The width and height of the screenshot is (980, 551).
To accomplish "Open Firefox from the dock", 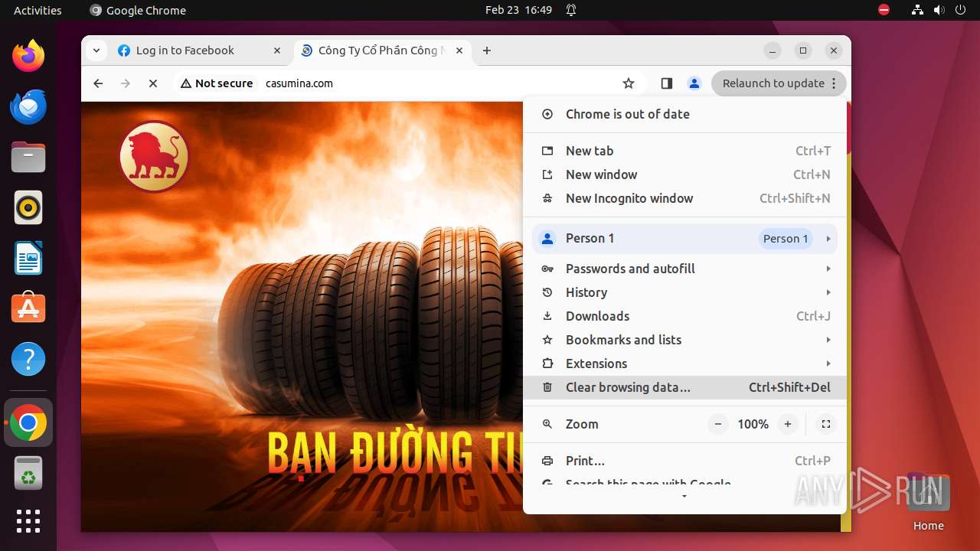I will [x=28, y=56].
